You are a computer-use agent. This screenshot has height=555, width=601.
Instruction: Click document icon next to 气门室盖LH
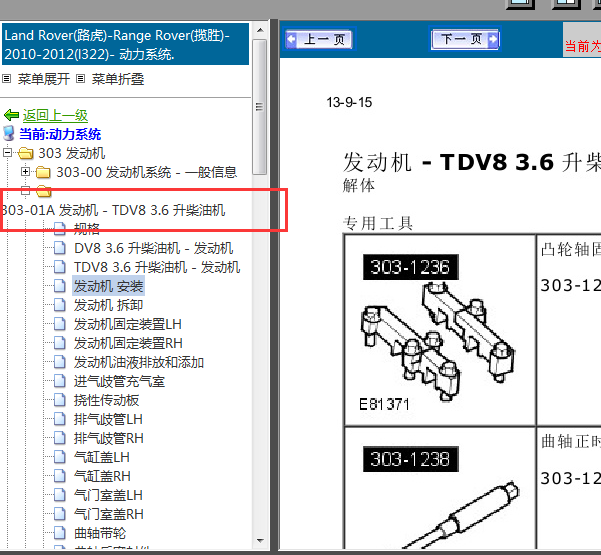(x=59, y=494)
